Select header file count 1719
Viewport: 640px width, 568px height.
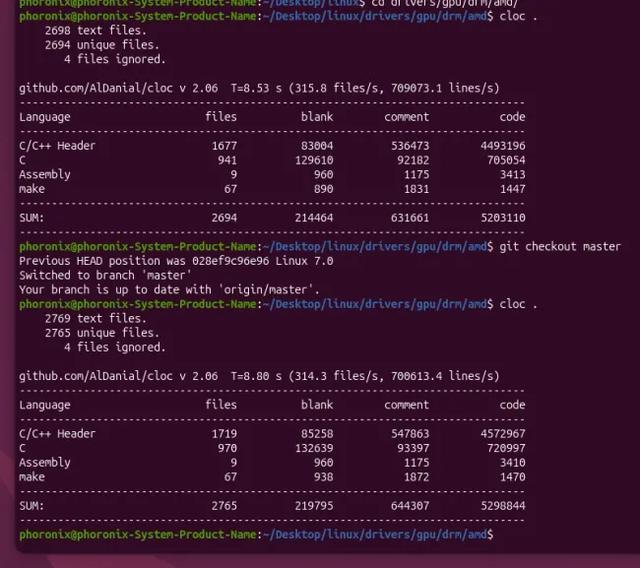point(224,433)
